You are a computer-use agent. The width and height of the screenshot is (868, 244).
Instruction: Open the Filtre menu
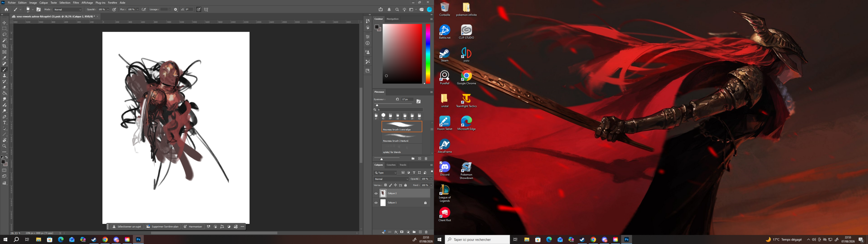[x=76, y=2]
